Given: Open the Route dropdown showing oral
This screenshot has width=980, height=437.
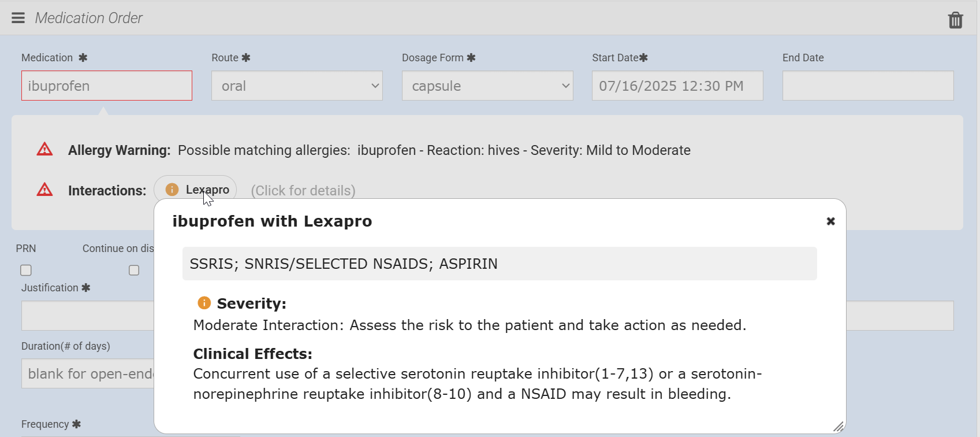Looking at the screenshot, I should tap(297, 86).
